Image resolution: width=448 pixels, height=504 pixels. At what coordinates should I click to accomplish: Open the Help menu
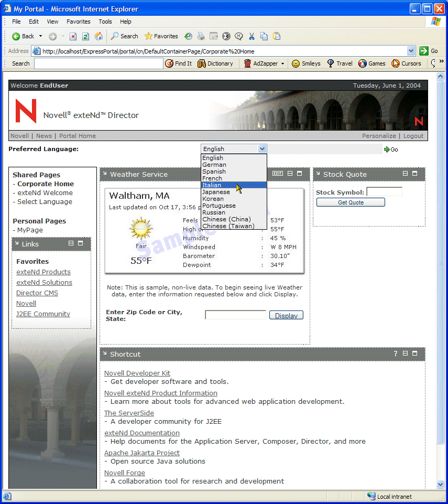pyautogui.click(x=126, y=22)
